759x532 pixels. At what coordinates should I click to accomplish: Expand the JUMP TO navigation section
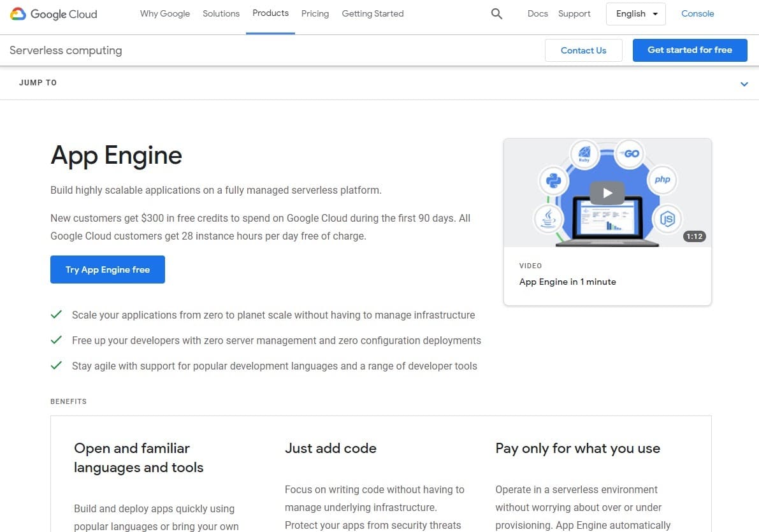[x=38, y=83]
